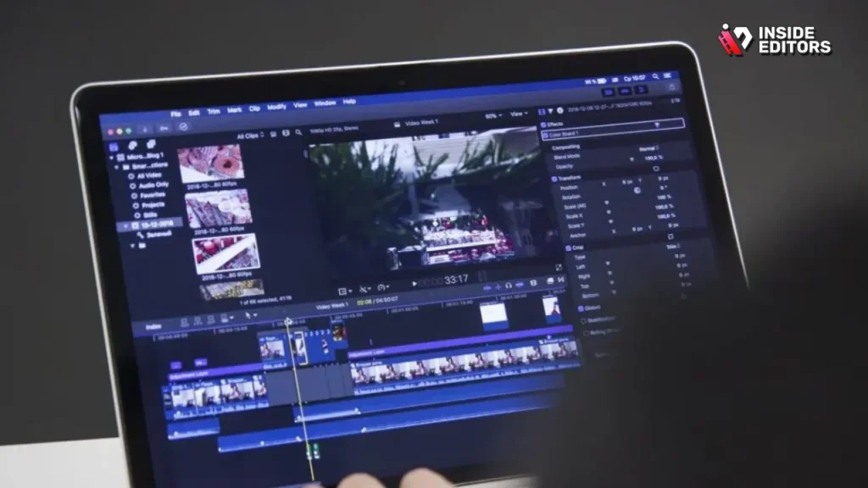Screen dimensions: 868x488
Task: Open the viewer zoom percentage dropdown
Action: tap(493, 116)
